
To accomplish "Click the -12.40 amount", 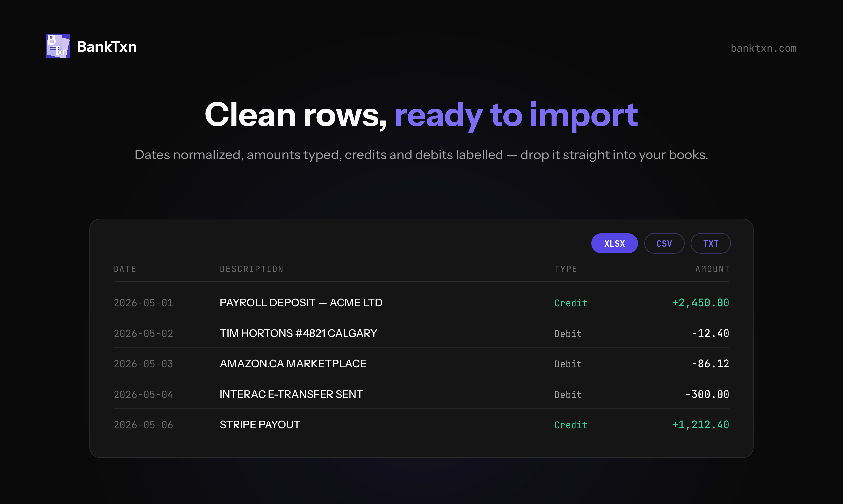I will point(711,334).
